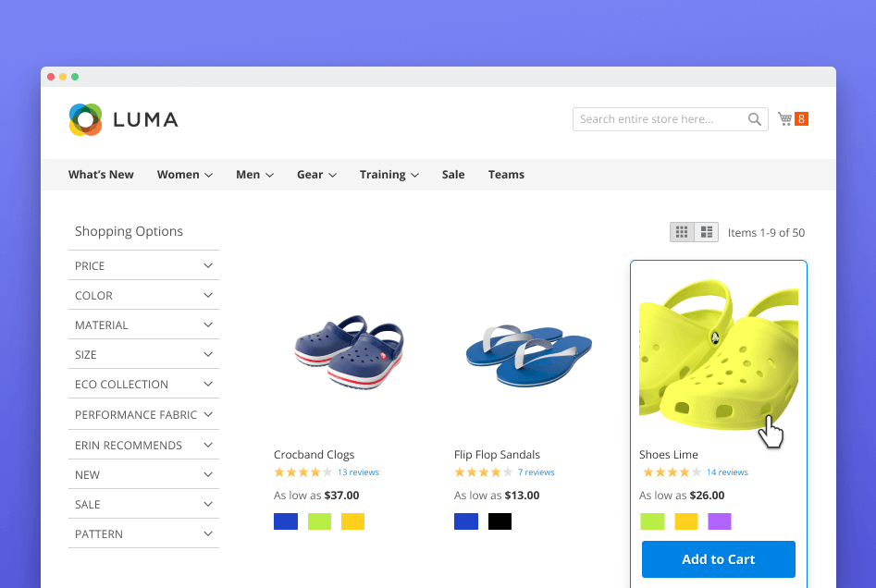Click Add to Cart for Shoes Lime

coord(719,558)
